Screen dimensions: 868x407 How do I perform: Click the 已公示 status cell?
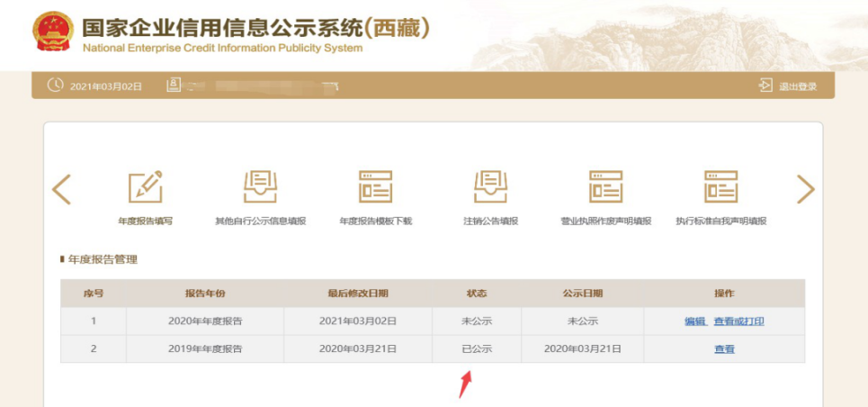click(x=477, y=348)
